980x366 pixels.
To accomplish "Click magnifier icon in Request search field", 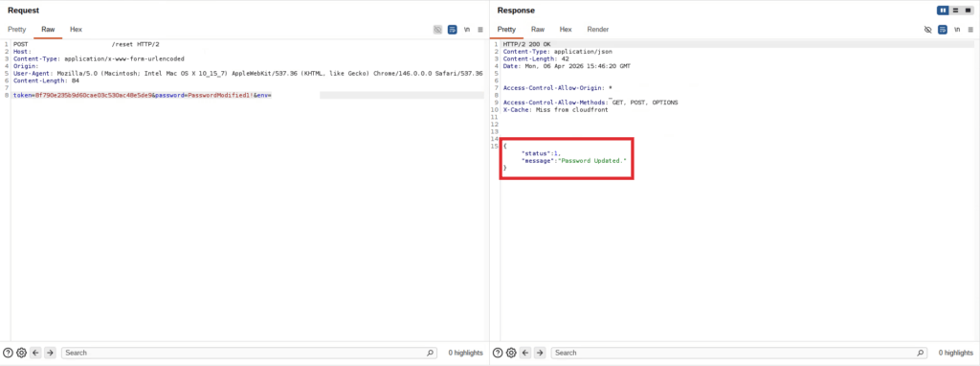I will (x=430, y=353).
